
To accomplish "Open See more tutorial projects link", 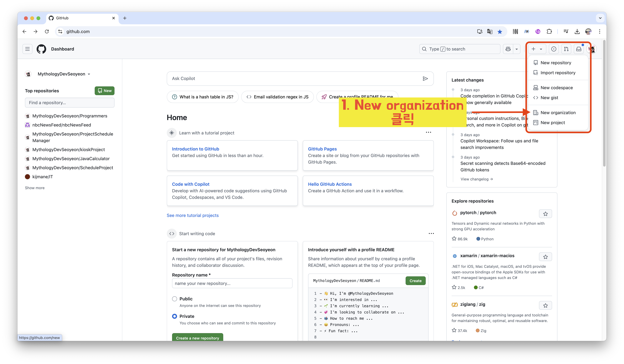I will click(192, 215).
